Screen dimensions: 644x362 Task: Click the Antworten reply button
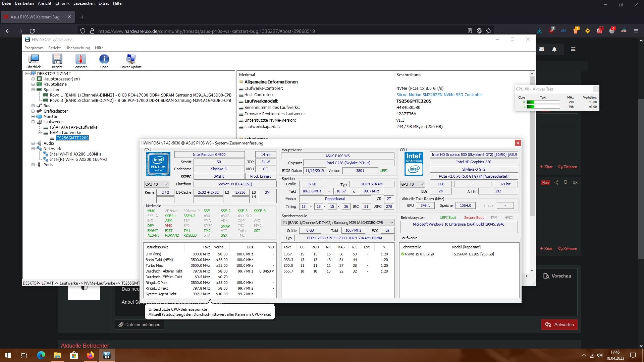point(559,324)
